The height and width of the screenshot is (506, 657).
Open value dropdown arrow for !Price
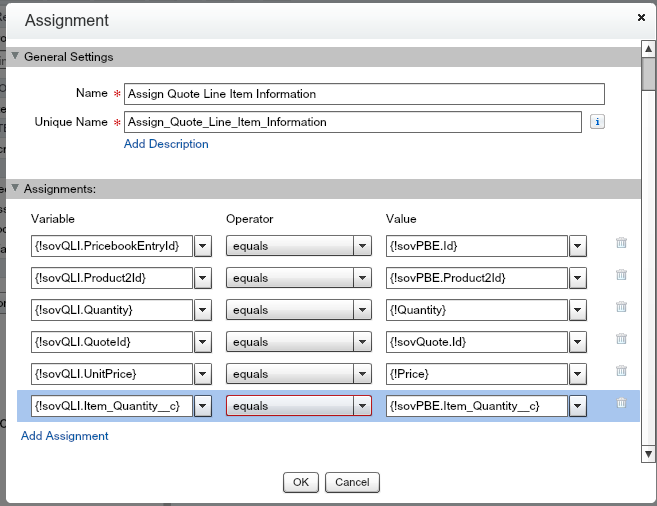(x=577, y=374)
